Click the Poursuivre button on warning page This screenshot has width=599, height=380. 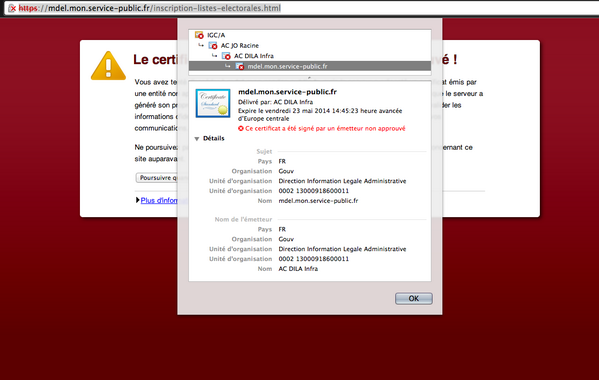pos(157,178)
